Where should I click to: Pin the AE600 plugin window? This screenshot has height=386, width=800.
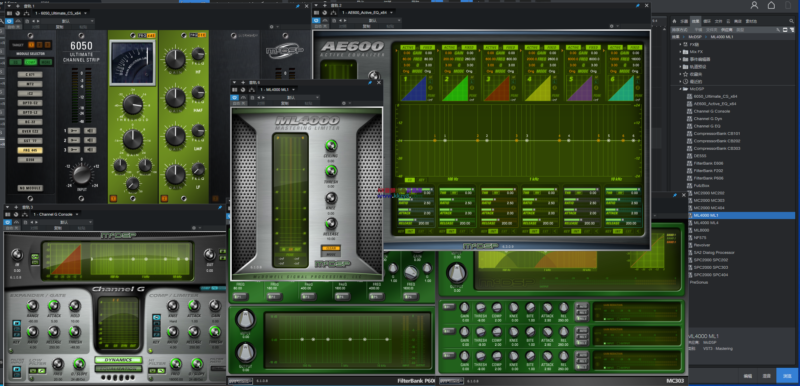638,6
